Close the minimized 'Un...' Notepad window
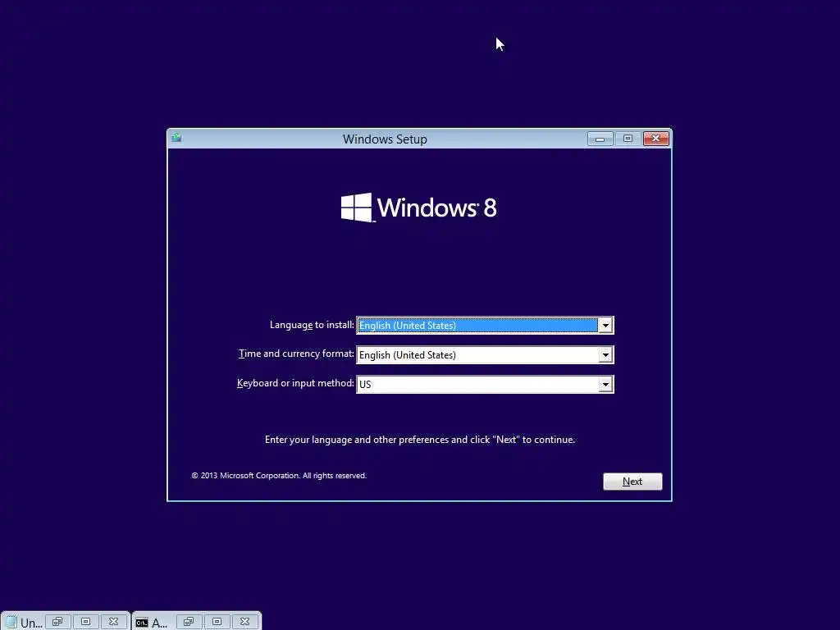Viewport: 840px width, 630px height. (113, 622)
